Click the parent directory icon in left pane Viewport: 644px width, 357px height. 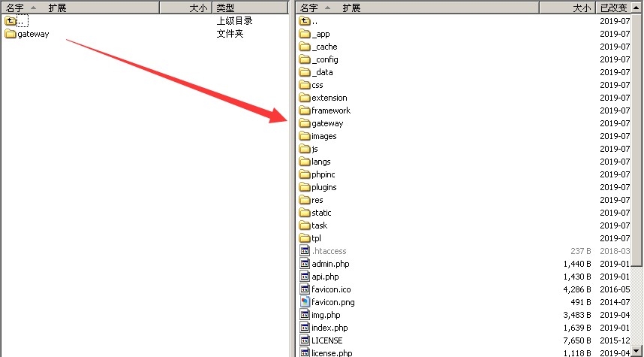click(x=11, y=20)
